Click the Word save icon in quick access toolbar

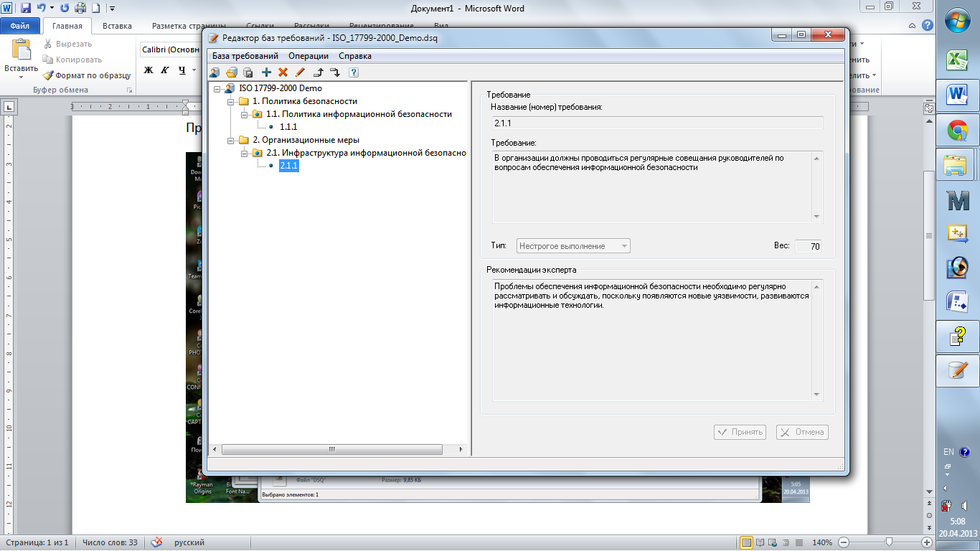tap(25, 9)
